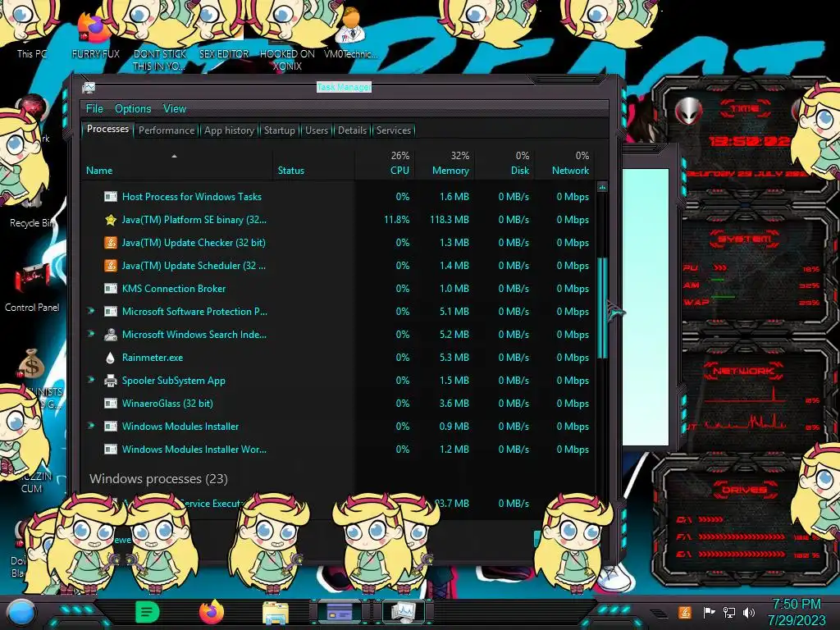
Task: Click Microsoft Windows Search Indexer icon
Action: [x=111, y=335]
